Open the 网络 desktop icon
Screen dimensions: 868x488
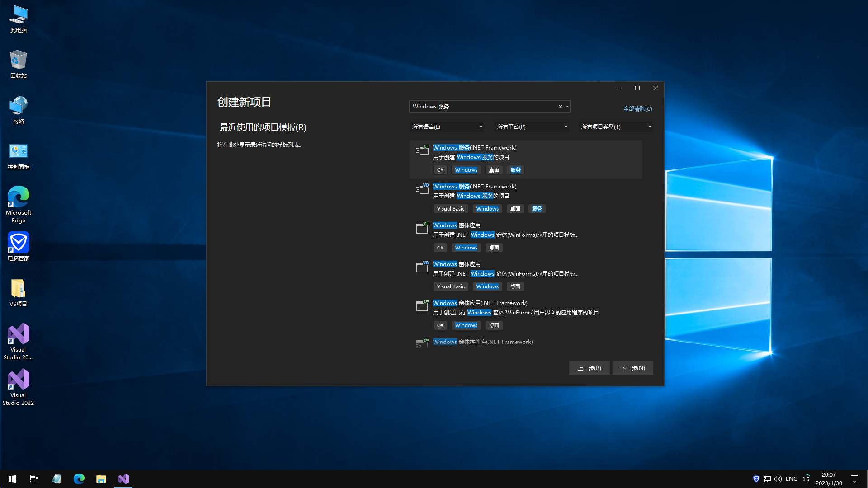click(19, 110)
